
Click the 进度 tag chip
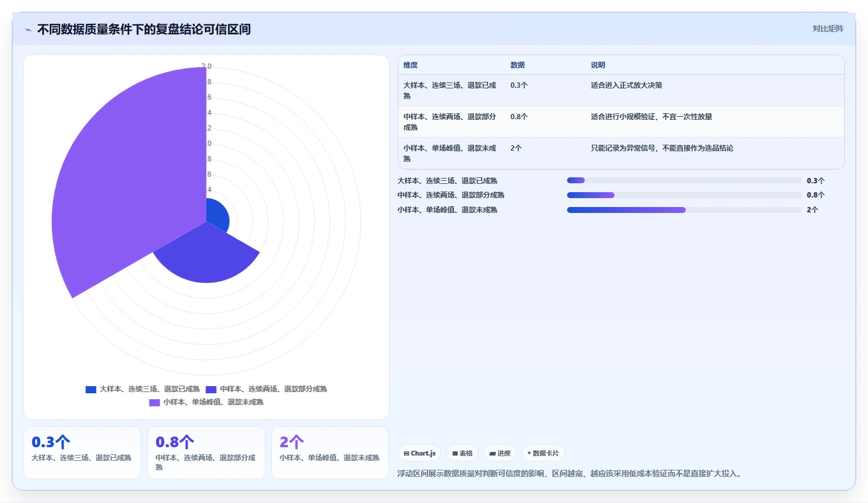pyautogui.click(x=500, y=453)
